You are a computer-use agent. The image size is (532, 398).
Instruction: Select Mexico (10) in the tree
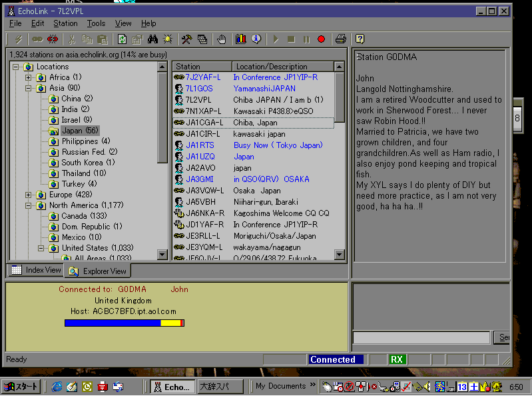[x=81, y=237]
